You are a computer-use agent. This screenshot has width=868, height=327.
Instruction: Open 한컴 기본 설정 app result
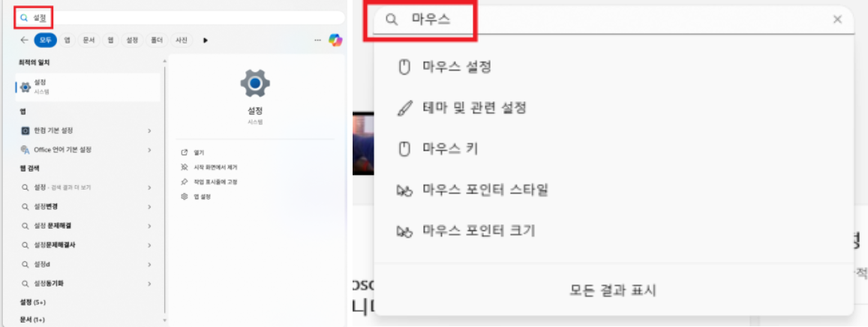click(x=87, y=130)
